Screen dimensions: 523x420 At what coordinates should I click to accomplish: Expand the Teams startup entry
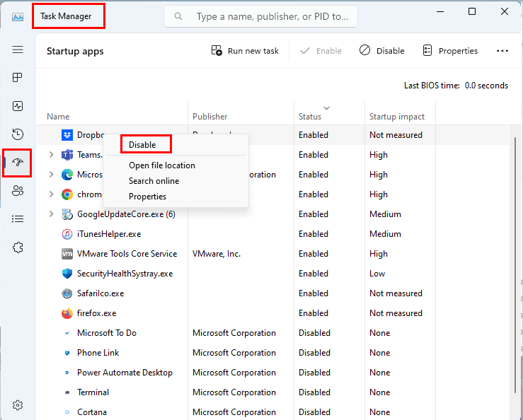(x=51, y=155)
